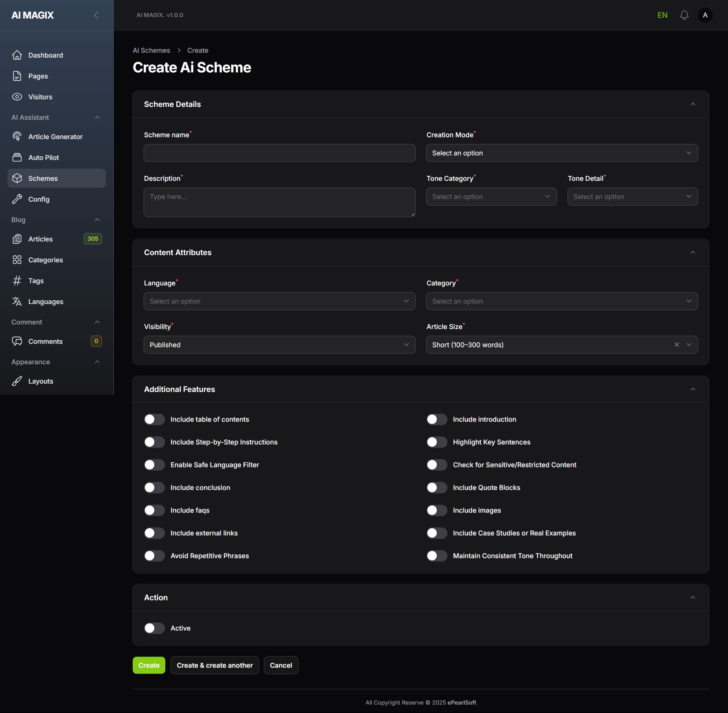
Task: Click the Tags hash icon
Action: coord(17,280)
